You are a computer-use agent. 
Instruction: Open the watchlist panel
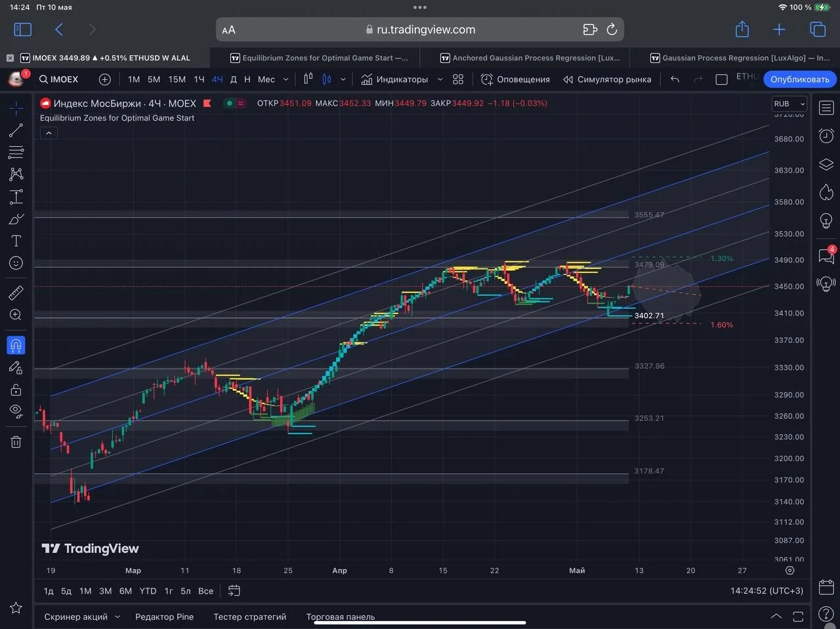[826, 108]
